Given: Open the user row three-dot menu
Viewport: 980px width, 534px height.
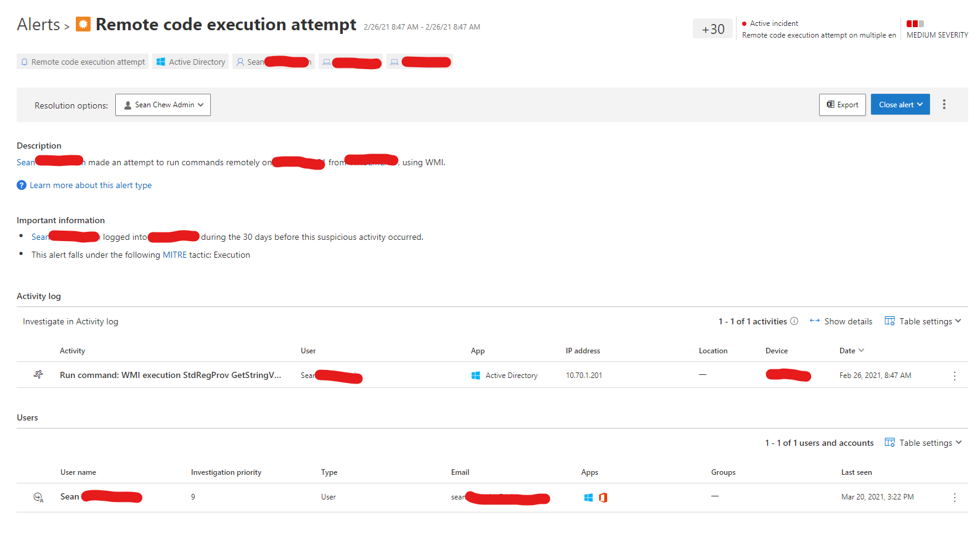Looking at the screenshot, I should (954, 498).
